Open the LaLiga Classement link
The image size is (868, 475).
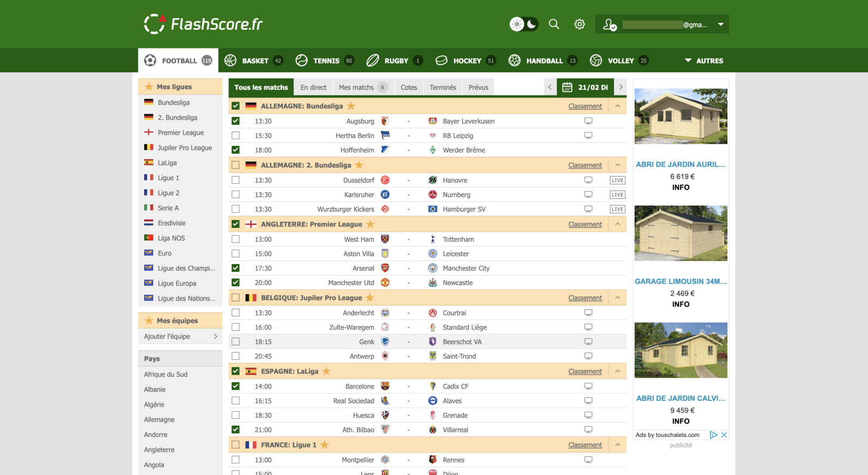585,371
